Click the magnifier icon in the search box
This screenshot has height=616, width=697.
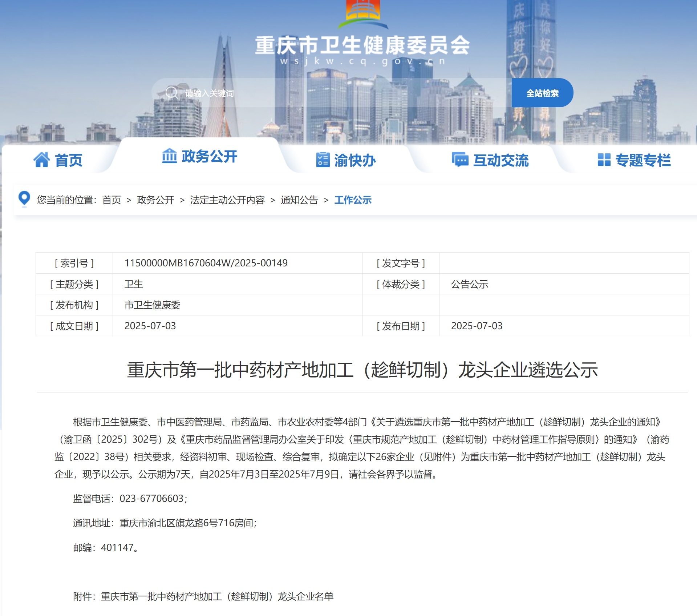[171, 93]
